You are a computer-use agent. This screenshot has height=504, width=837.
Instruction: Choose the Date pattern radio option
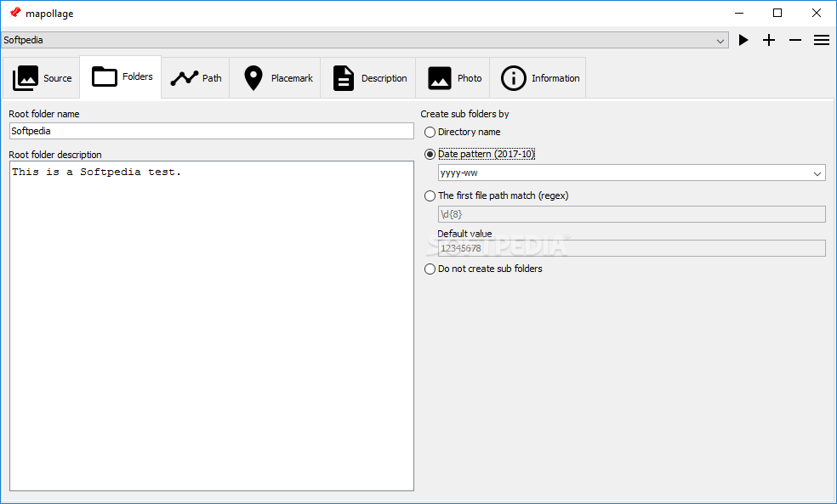tap(480, 154)
